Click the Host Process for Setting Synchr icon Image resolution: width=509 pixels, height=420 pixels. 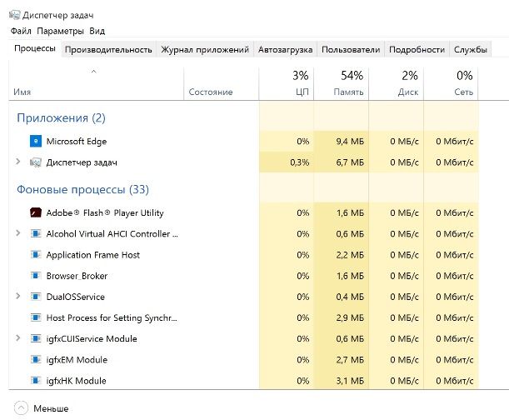coord(36,317)
